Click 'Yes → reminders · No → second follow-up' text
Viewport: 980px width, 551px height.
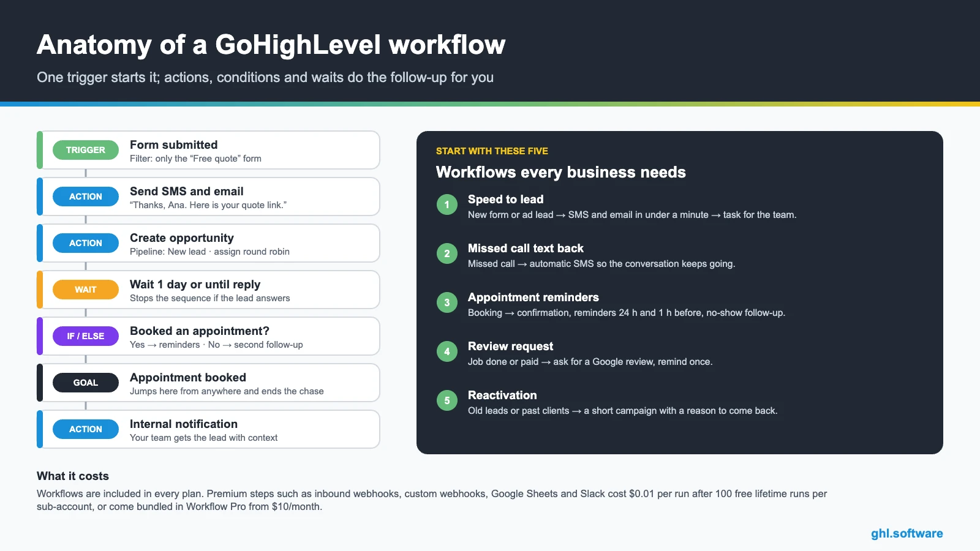(216, 345)
